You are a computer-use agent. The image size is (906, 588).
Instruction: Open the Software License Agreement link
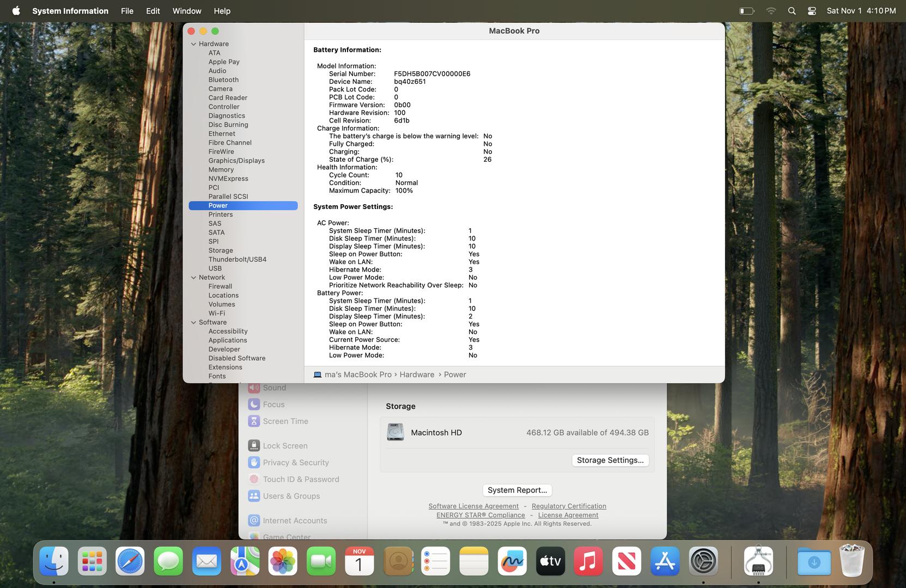(x=473, y=506)
